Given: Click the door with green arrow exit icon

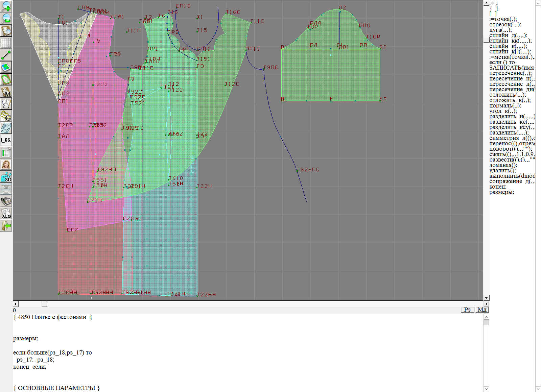Looking at the screenshot, I should click(x=6, y=226).
